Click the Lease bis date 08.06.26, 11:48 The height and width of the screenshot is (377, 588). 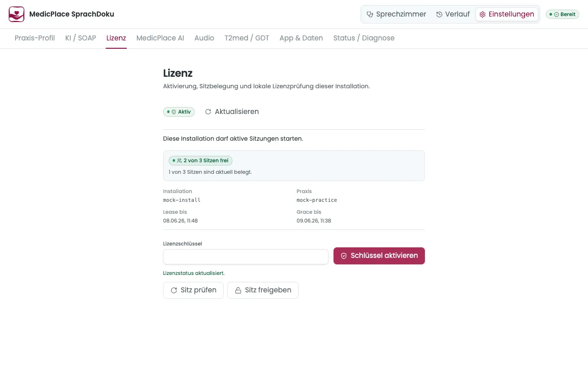pos(181,221)
